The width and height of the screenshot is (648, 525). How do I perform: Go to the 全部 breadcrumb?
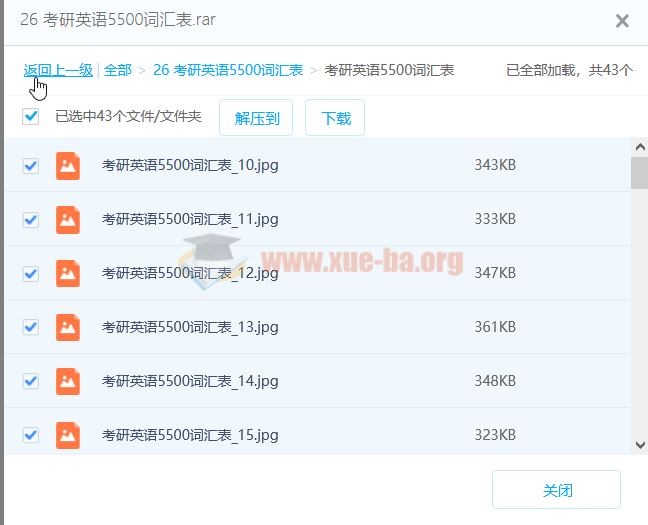click(117, 70)
